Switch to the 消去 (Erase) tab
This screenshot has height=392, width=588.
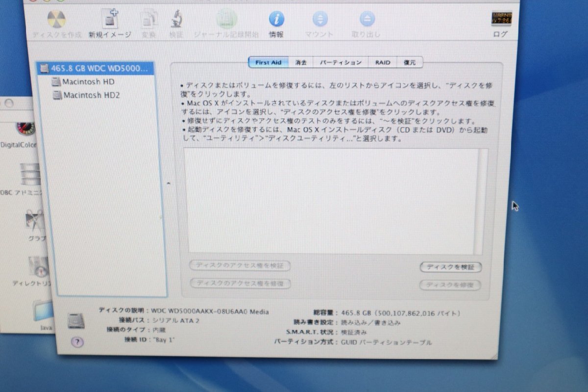[x=301, y=63]
